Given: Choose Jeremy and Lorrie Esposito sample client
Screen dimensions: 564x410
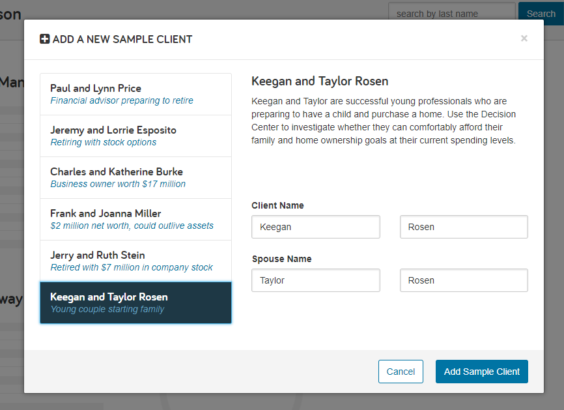Looking at the screenshot, I should 136,136.
